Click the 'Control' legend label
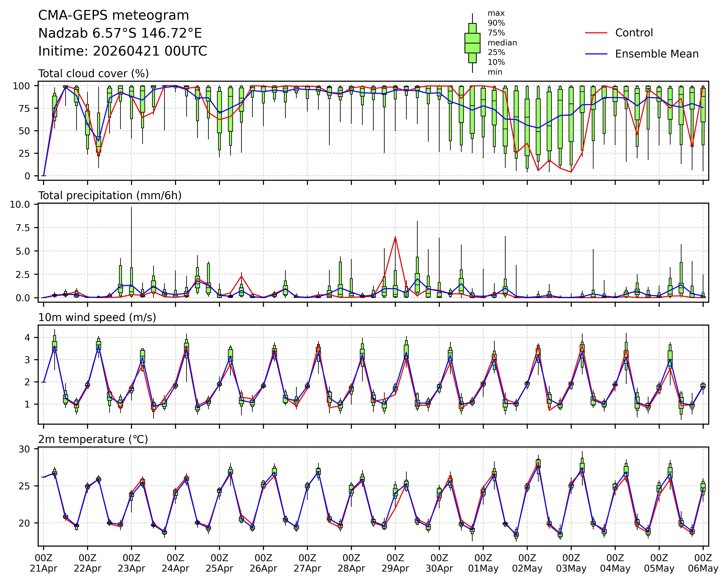This screenshot has width=728, height=583. point(634,33)
